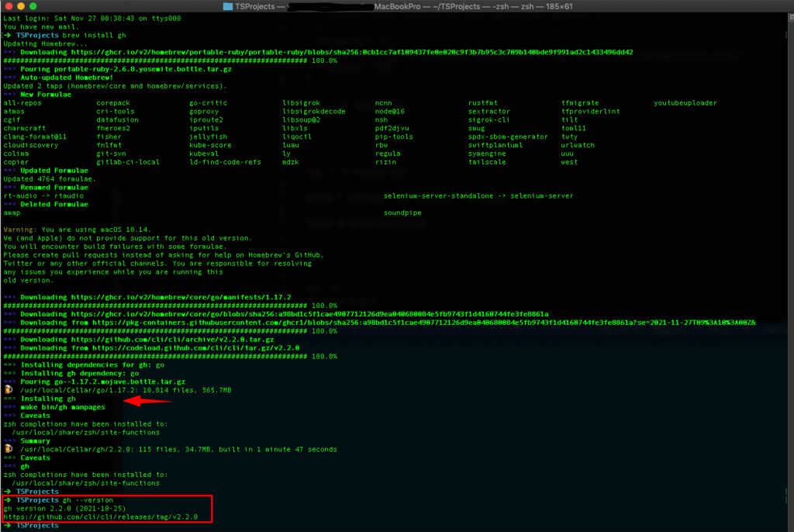Image resolution: width=794 pixels, height=532 pixels.
Task: Click the codeload.github.com tar.gz URL
Action: 196,348
